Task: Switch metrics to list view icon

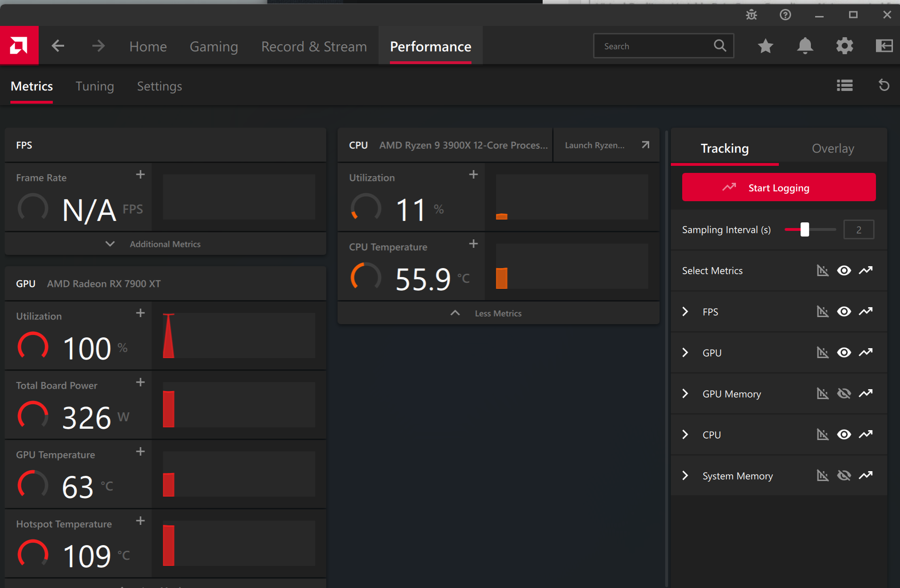Action: pyautogui.click(x=844, y=86)
